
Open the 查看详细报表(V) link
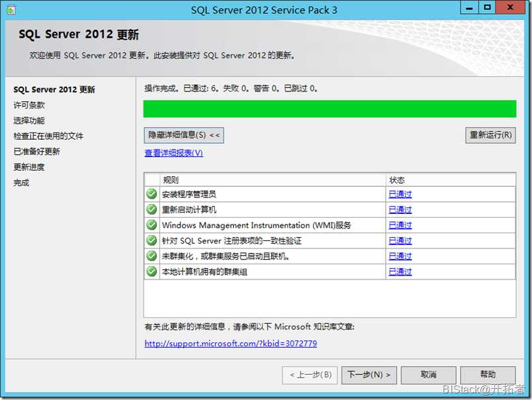(174, 153)
